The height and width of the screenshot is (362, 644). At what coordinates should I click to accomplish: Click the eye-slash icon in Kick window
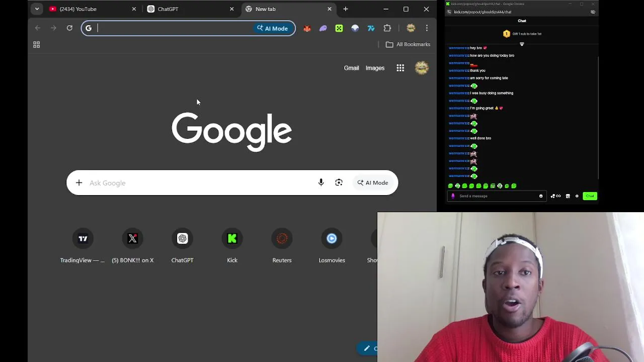593,12
